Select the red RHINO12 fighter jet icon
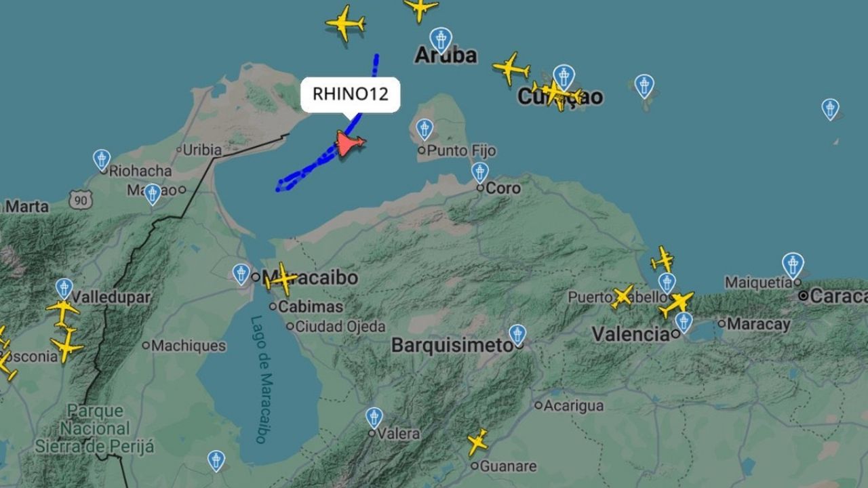 click(350, 144)
